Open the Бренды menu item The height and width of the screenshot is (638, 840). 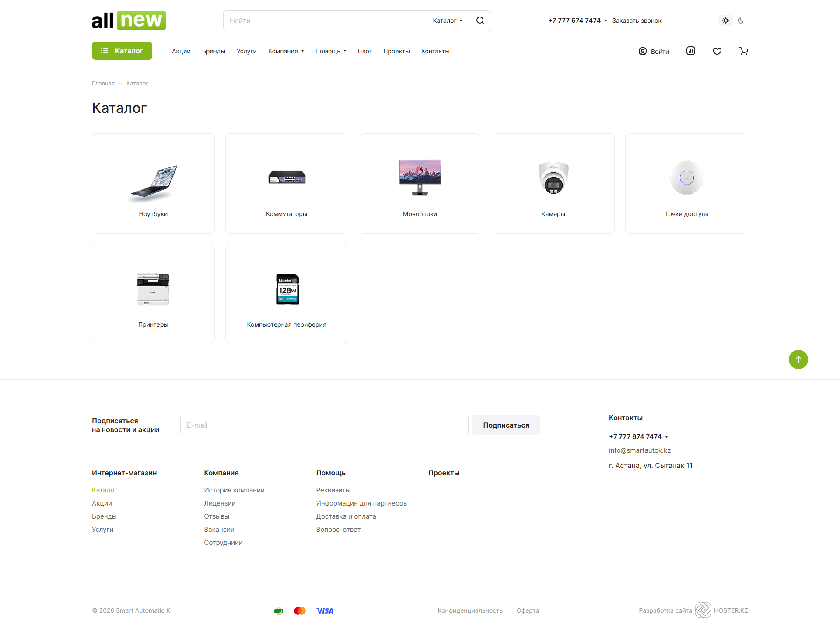point(213,51)
